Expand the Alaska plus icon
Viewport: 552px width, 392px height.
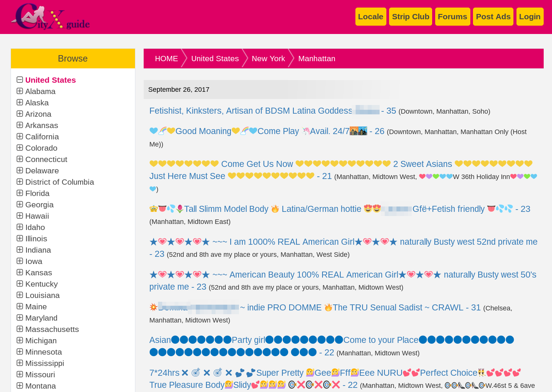20,102
